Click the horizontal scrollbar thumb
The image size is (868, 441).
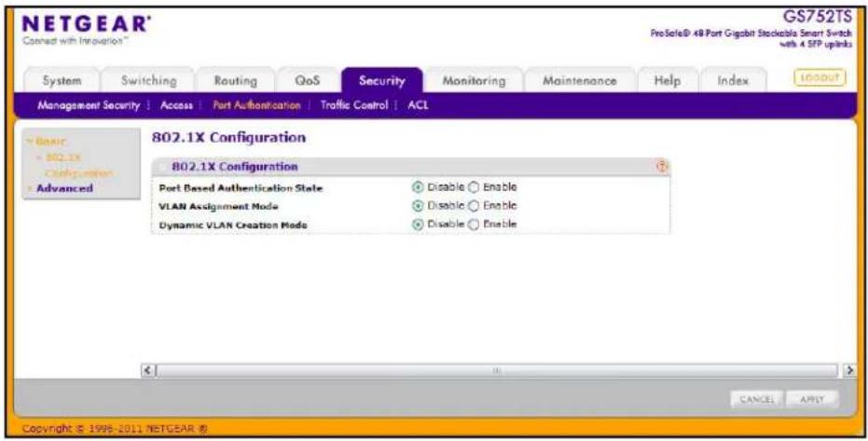pos(498,370)
